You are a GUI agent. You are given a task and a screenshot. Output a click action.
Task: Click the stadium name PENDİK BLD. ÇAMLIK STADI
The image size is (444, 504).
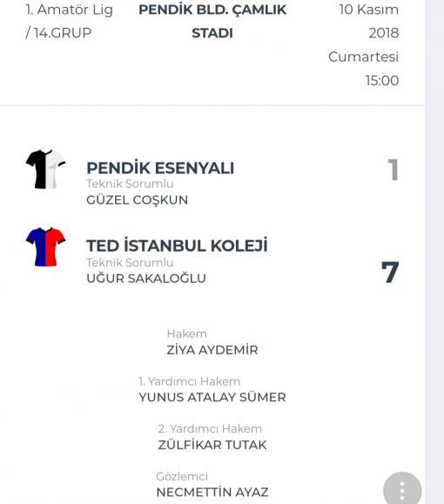click(x=212, y=21)
